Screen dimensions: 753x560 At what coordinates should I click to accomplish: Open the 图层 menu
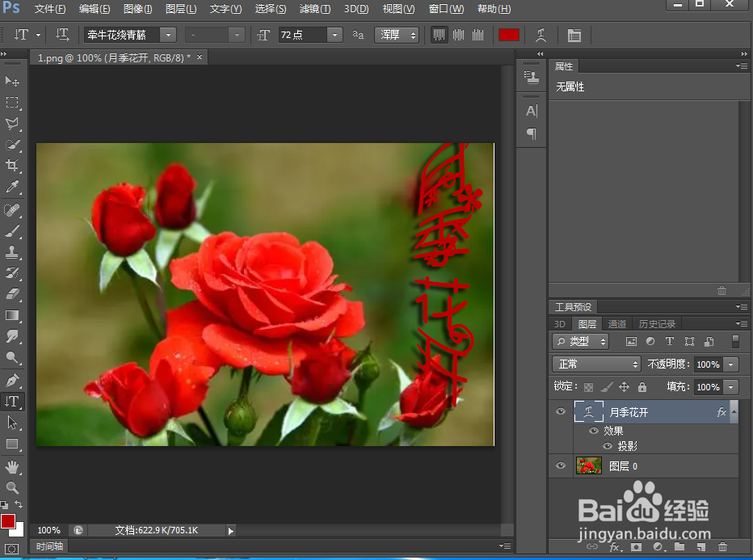tap(180, 9)
